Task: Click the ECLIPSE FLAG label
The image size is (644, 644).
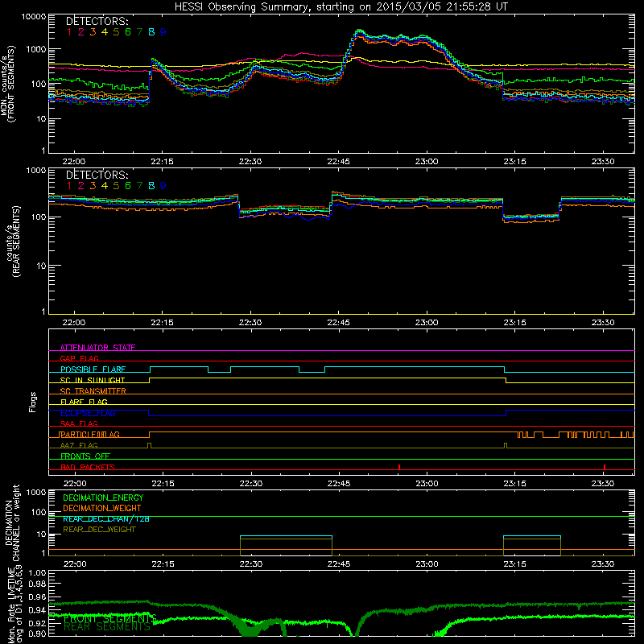Action: pyautogui.click(x=88, y=413)
